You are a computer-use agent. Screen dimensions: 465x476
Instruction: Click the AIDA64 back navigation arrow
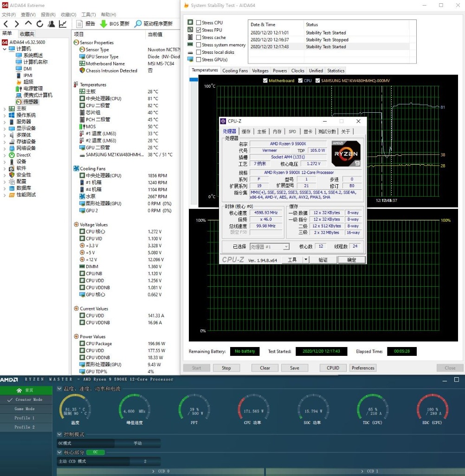click(6, 24)
